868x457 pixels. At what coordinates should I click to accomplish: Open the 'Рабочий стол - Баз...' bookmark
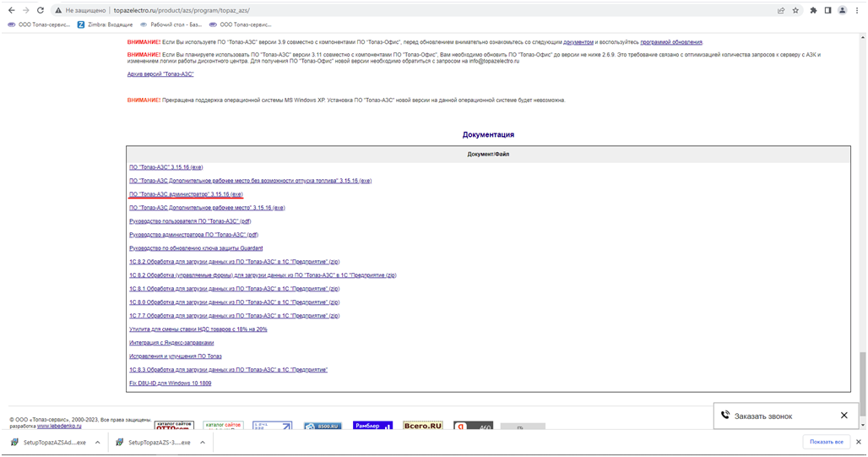tap(171, 24)
